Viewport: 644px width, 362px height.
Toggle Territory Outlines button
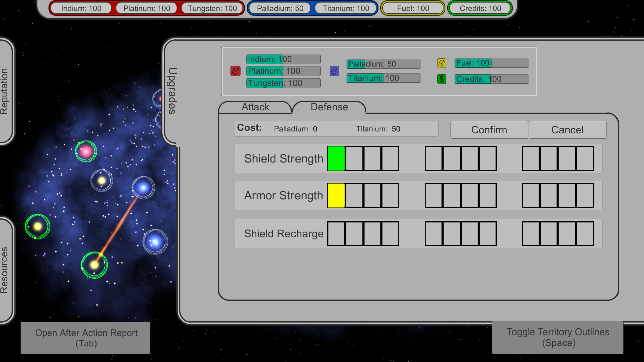pyautogui.click(x=558, y=337)
